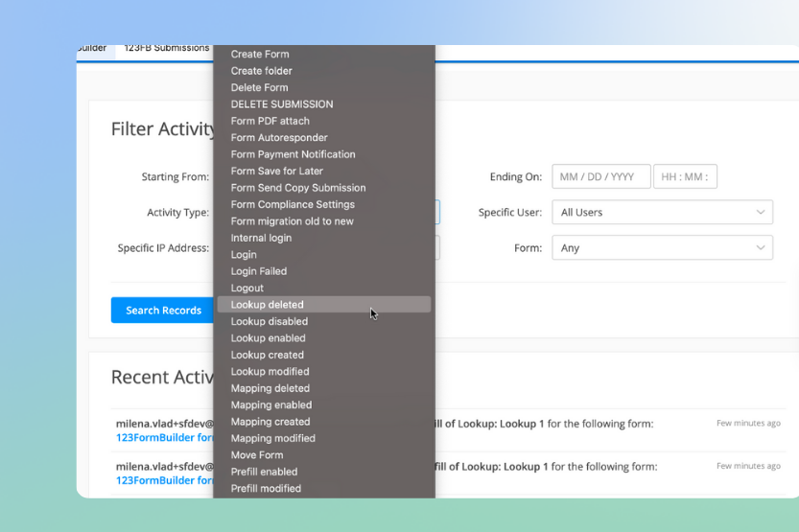Viewport: 799px width, 532px height.
Task: Pick 'Form PDF attach' option
Action: [270, 121]
